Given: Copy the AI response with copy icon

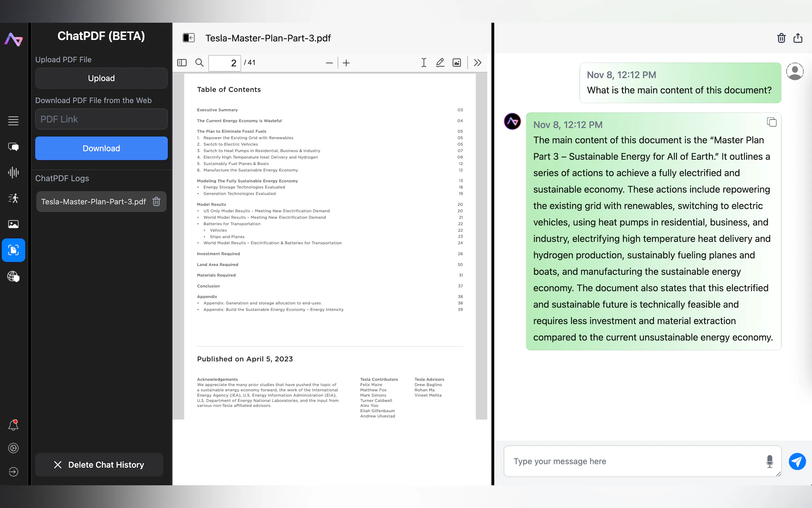Looking at the screenshot, I should coord(771,122).
